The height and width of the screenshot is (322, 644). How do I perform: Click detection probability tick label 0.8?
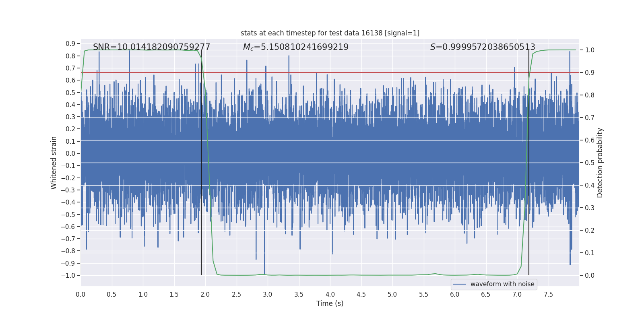[590, 95]
